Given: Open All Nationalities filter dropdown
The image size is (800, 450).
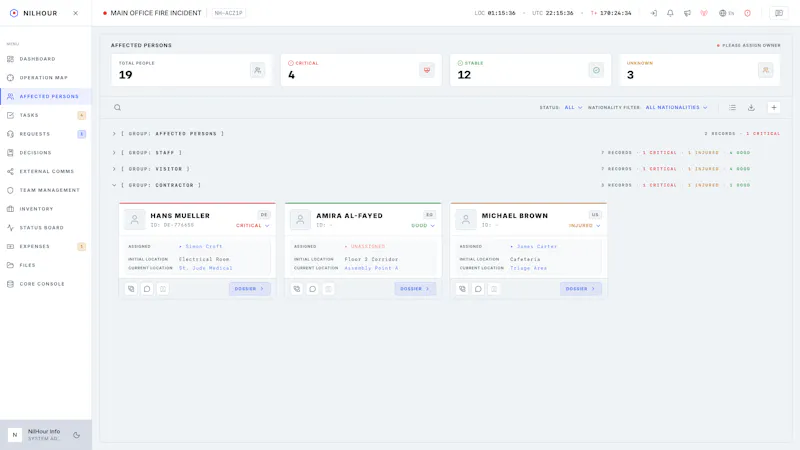Looking at the screenshot, I should click(677, 108).
